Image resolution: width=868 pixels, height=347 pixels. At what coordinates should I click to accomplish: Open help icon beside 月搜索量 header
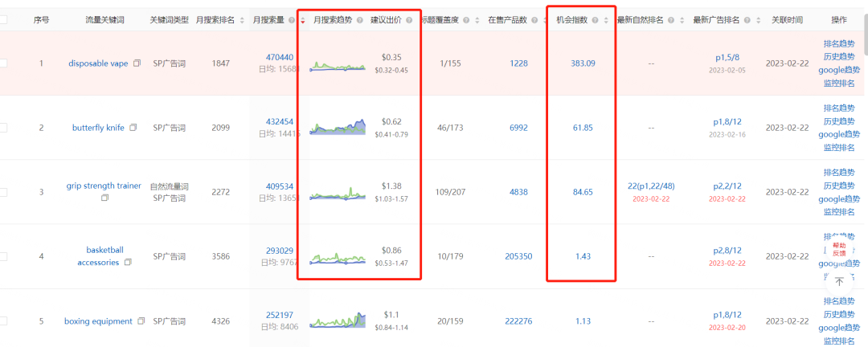pos(292,20)
